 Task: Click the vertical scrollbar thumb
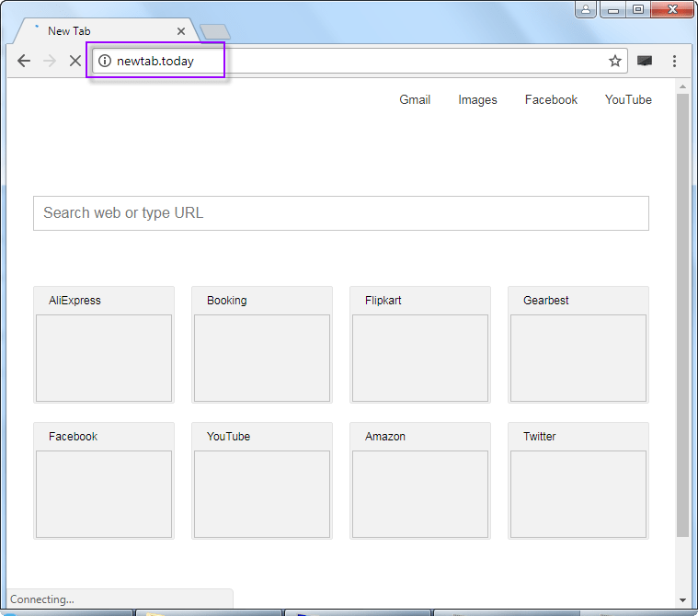[682, 315]
